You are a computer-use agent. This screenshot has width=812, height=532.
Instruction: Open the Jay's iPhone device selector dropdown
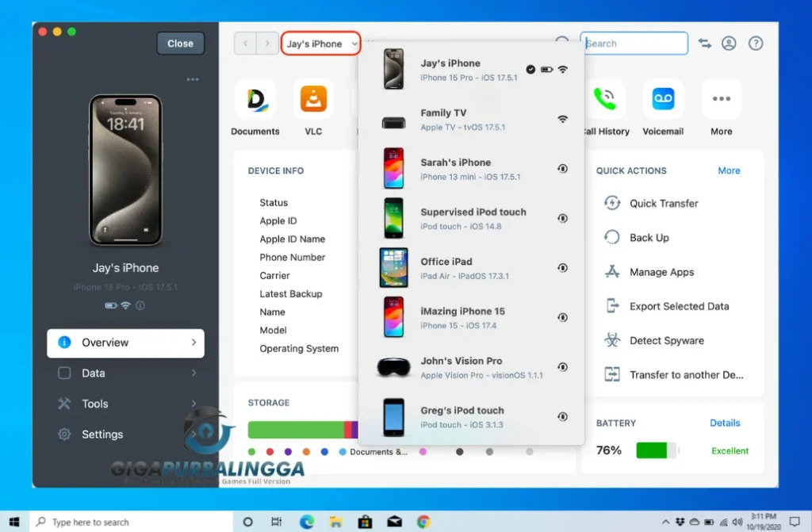[x=320, y=44]
